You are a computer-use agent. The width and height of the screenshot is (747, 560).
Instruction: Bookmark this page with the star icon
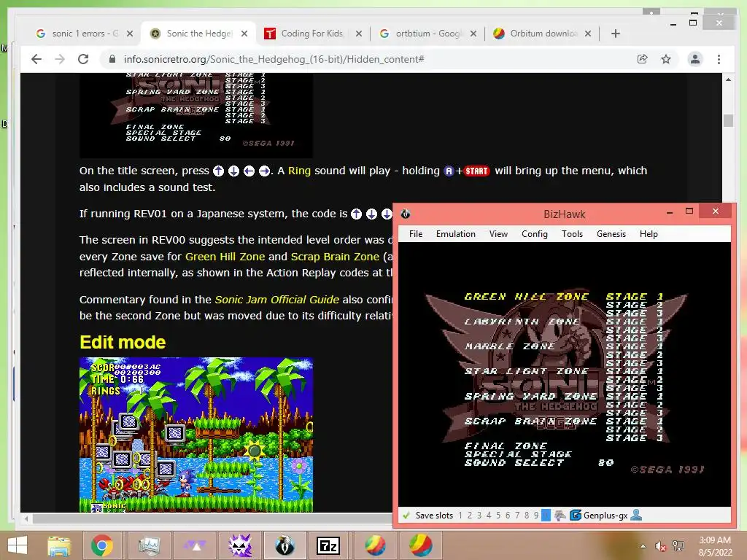666,59
